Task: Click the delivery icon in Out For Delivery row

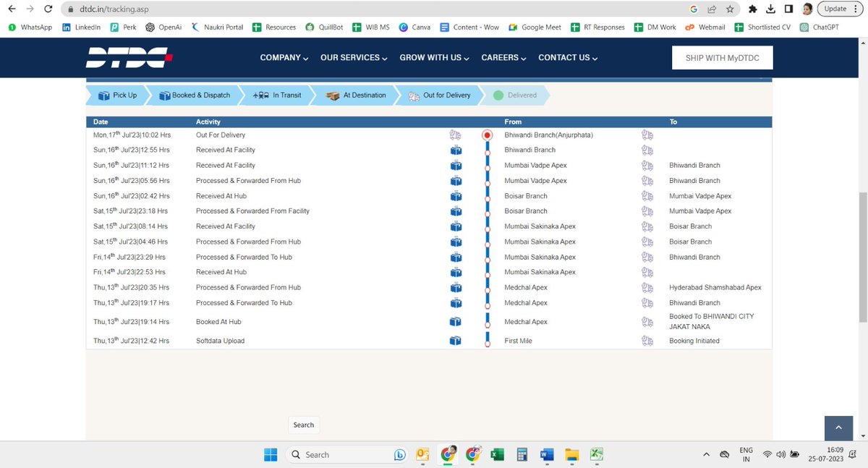Action: click(x=456, y=135)
